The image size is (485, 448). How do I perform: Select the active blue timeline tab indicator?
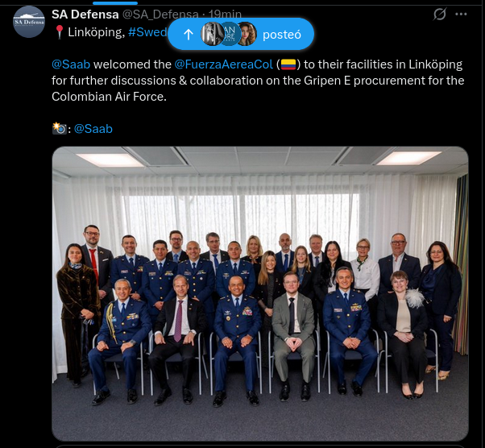115,3
